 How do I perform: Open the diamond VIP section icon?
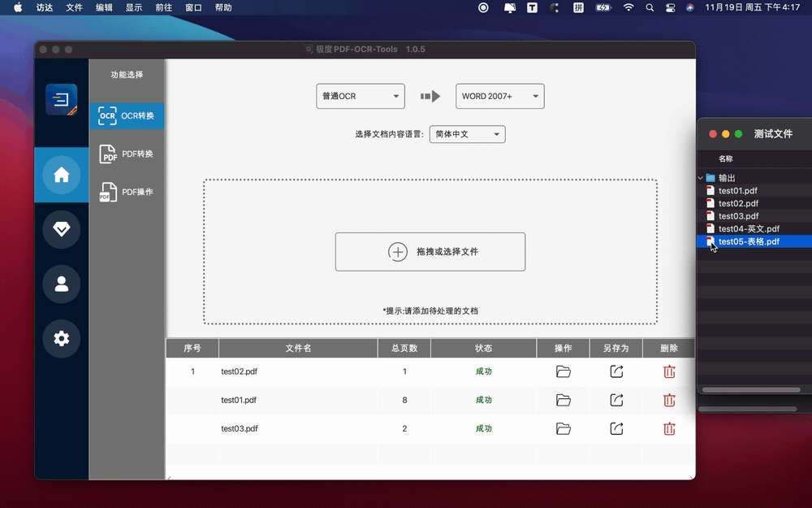pos(61,229)
